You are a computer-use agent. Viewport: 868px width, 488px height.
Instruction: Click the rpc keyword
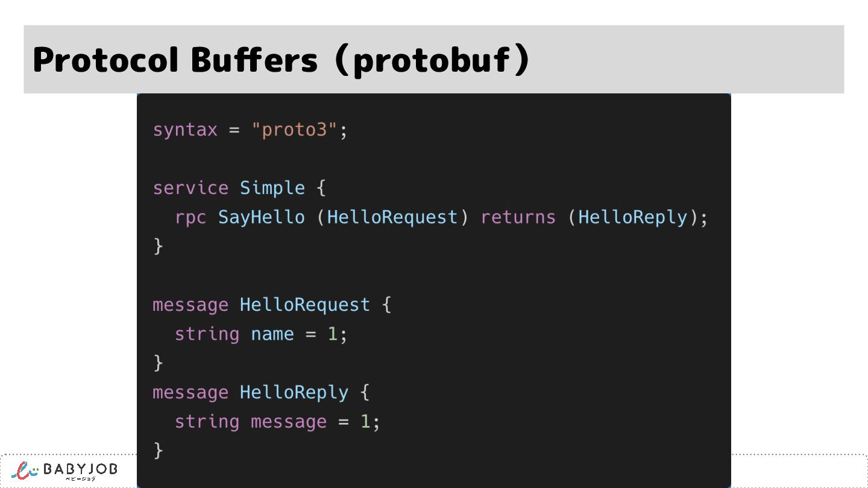(190, 217)
